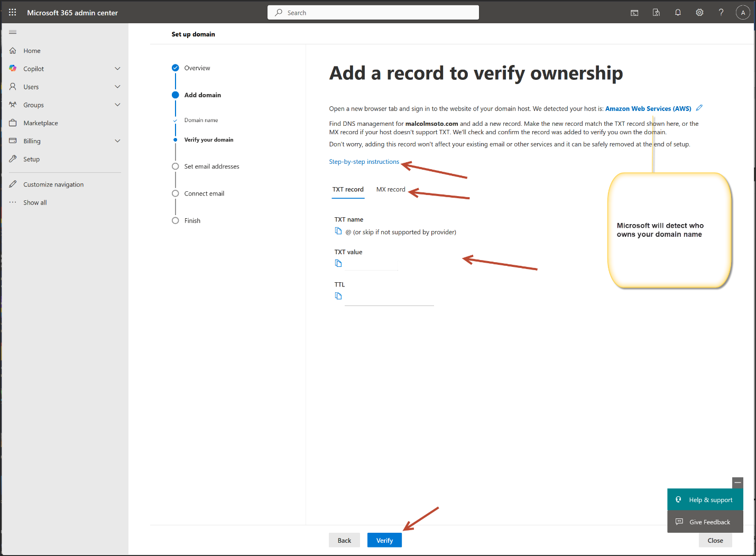Expand the Users navigation section
This screenshot has height=556, width=756.
point(117,87)
